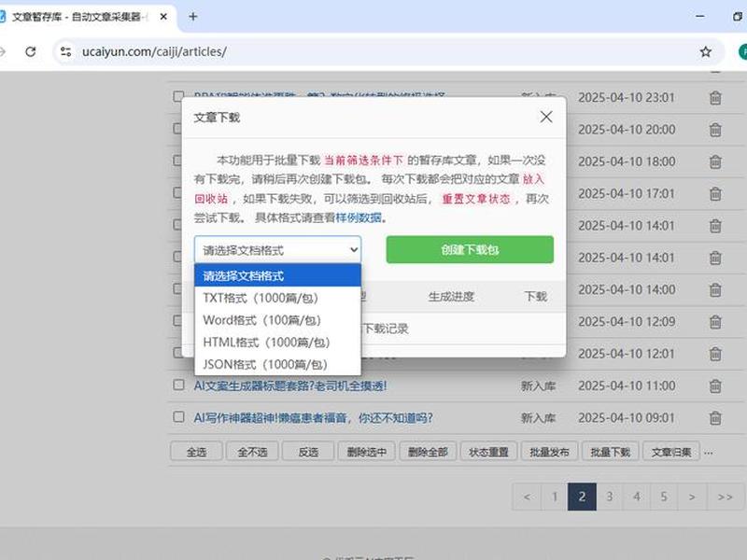This screenshot has width=747, height=560.
Task: Choose the highlighted 请选择文档格式 placeholder option
Action: pyautogui.click(x=277, y=275)
